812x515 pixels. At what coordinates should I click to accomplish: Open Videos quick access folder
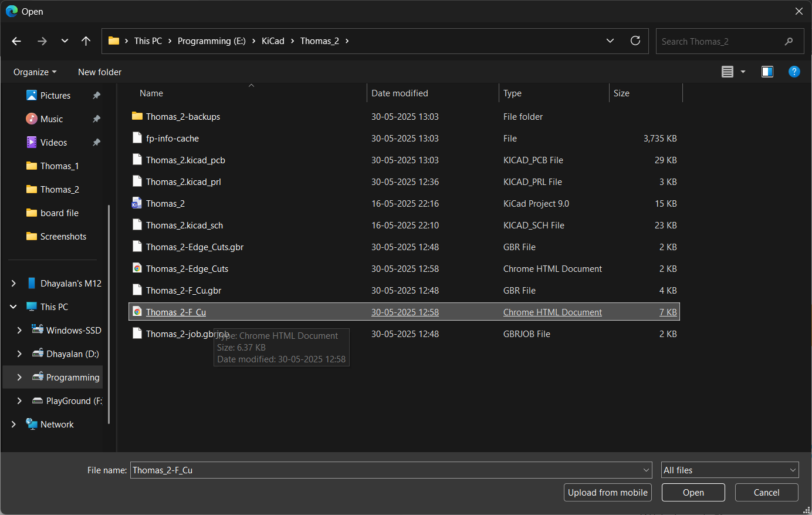(53, 142)
